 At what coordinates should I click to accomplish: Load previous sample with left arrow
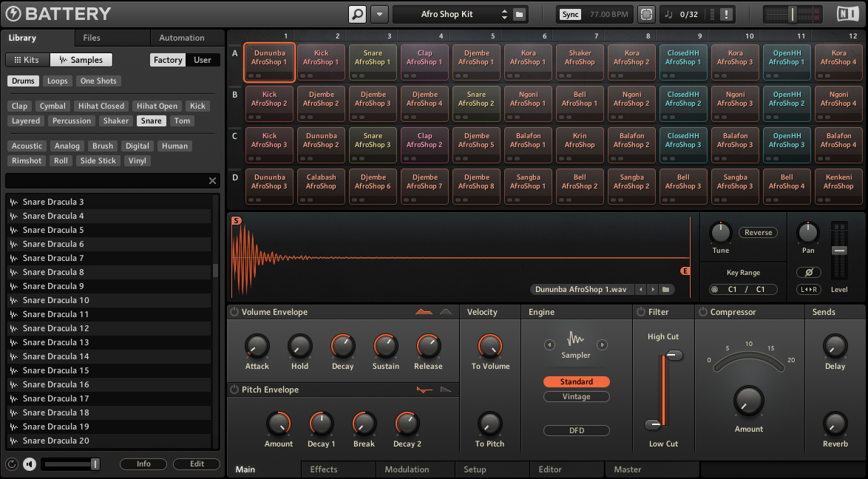640,290
